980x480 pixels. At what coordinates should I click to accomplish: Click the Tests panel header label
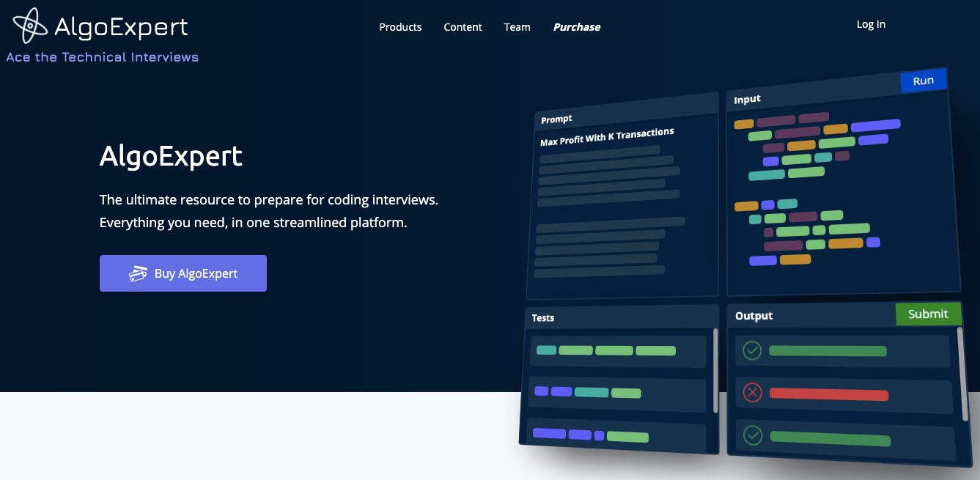point(543,318)
